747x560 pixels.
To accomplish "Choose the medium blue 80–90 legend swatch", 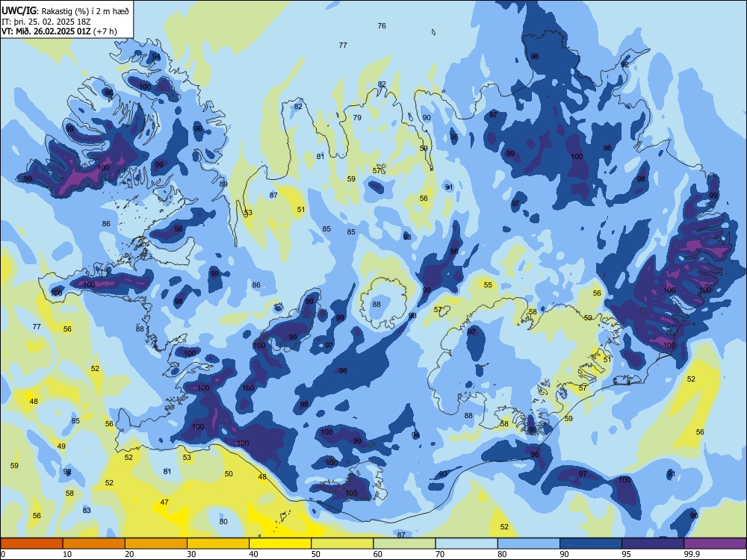I will (528, 544).
